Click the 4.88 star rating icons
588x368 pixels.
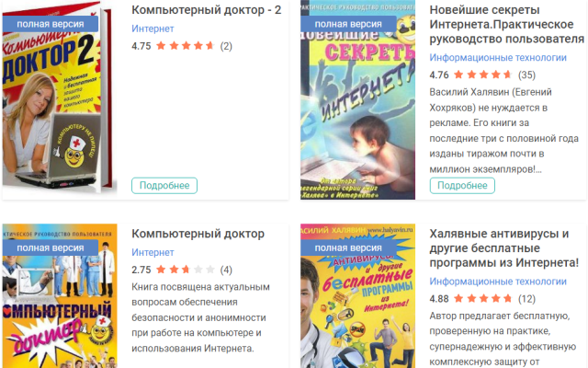(483, 298)
